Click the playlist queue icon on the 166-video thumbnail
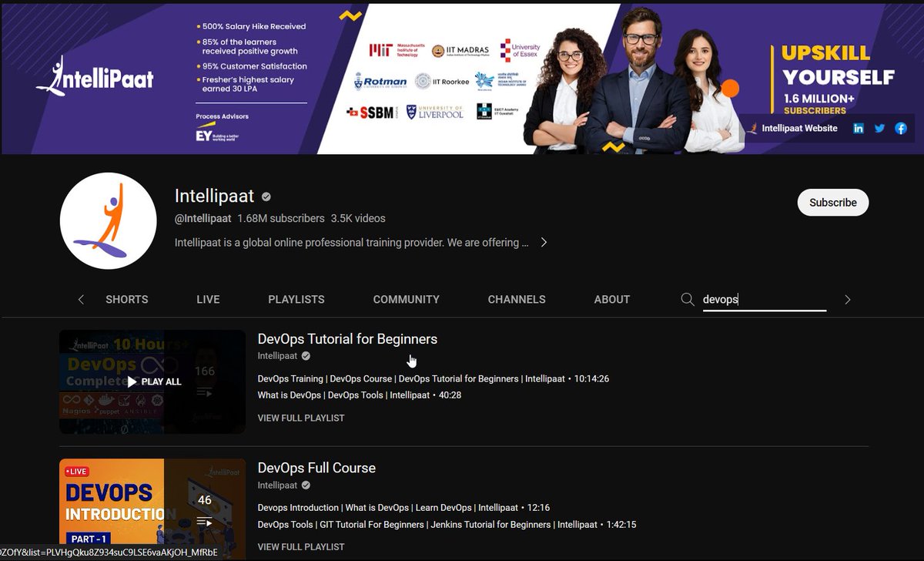The width and height of the screenshot is (924, 561). tap(204, 393)
